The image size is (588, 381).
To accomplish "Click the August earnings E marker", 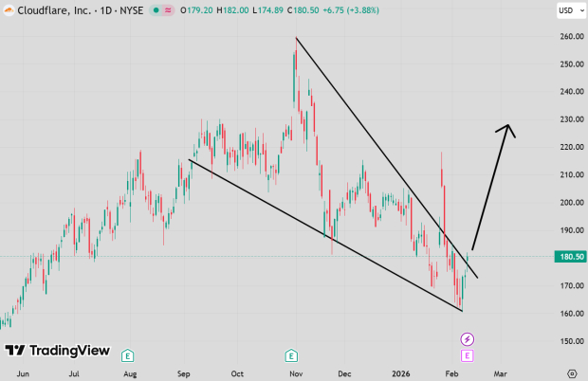I will pos(126,355).
